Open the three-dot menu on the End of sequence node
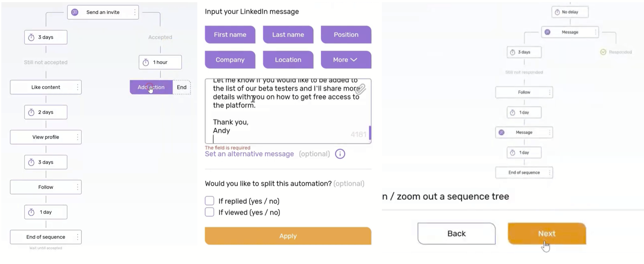Viewport: 644px width, 264px height. (x=78, y=237)
